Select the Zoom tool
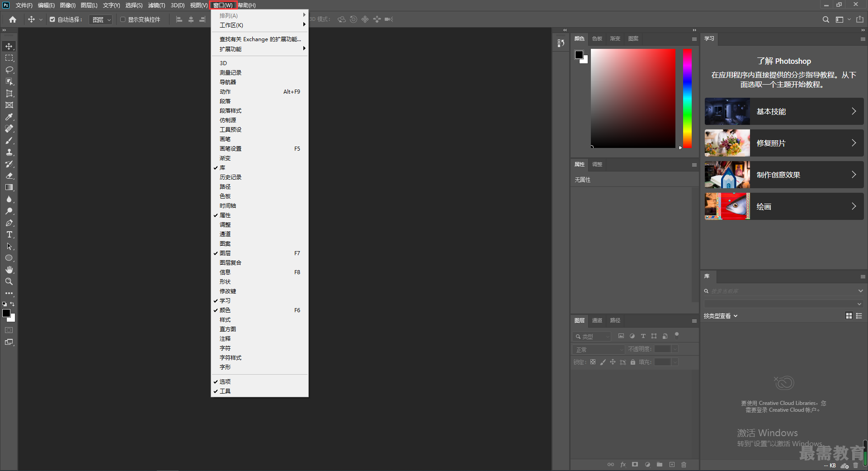868x471 pixels. (x=9, y=281)
